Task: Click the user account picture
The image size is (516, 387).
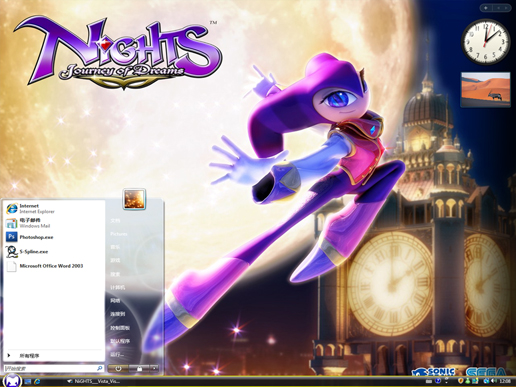Action: [134, 199]
